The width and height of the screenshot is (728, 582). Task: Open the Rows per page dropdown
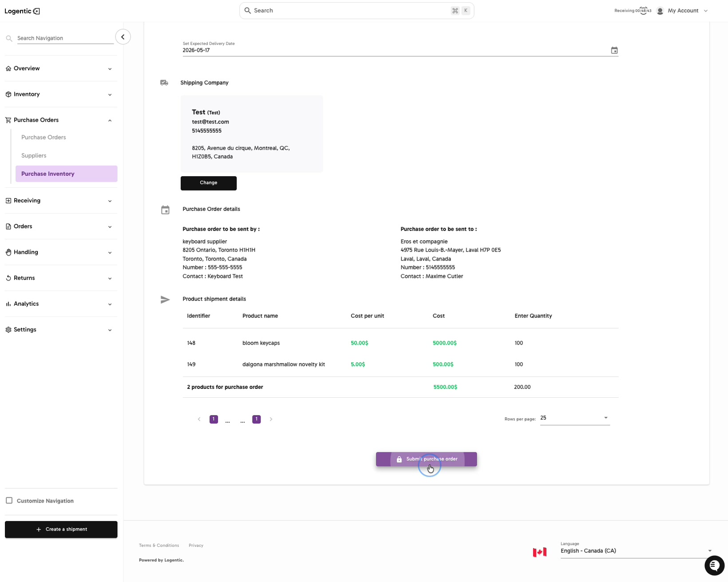tap(575, 418)
